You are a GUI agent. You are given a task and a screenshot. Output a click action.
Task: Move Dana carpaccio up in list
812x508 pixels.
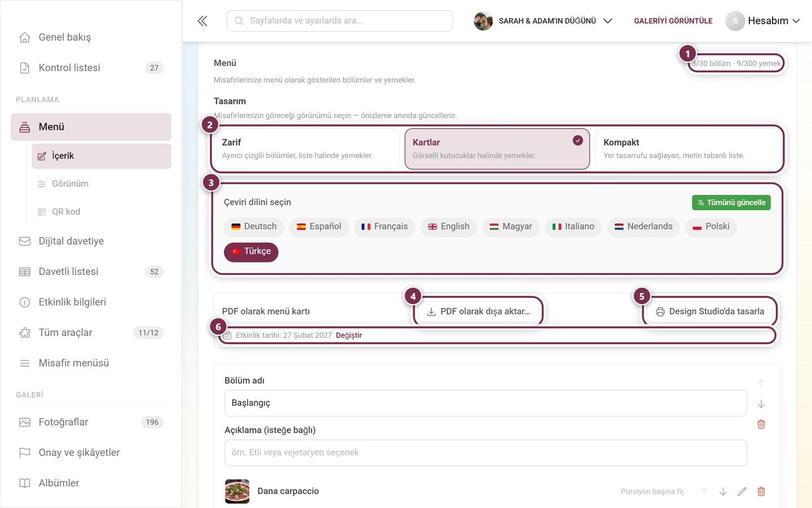pyautogui.click(x=704, y=492)
